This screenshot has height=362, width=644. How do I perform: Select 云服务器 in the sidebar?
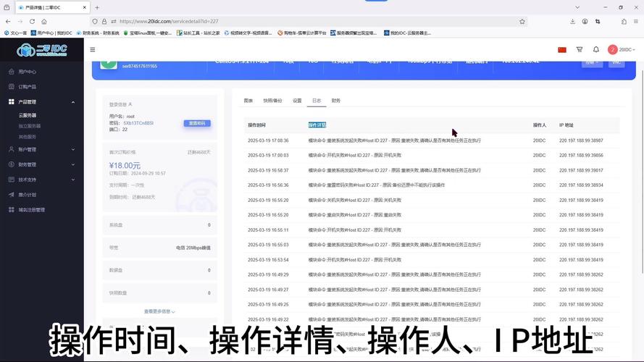(28, 115)
